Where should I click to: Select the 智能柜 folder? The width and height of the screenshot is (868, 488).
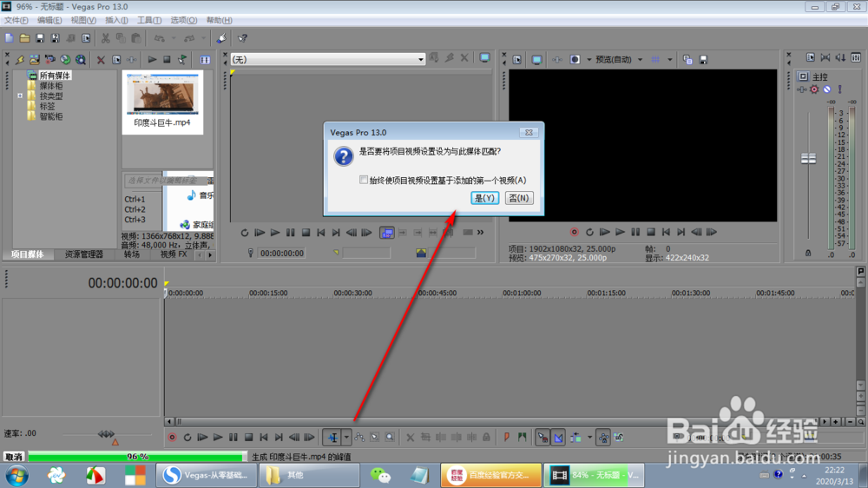(51, 116)
